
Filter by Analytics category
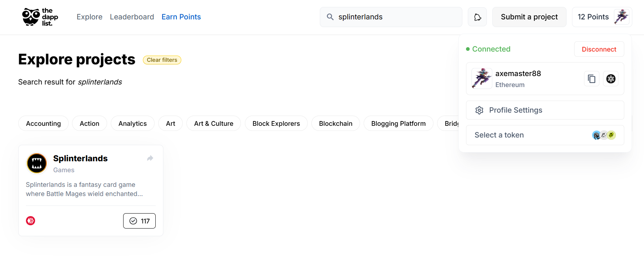133,124
